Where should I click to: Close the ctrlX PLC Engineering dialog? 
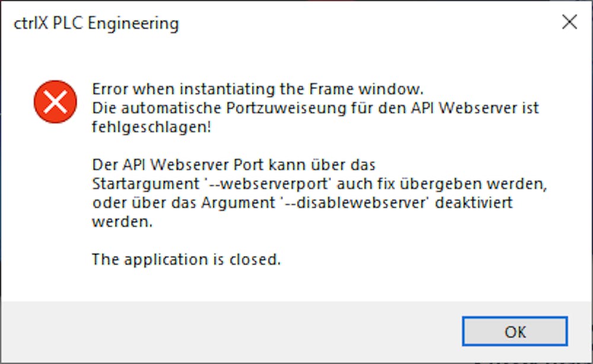570,23
